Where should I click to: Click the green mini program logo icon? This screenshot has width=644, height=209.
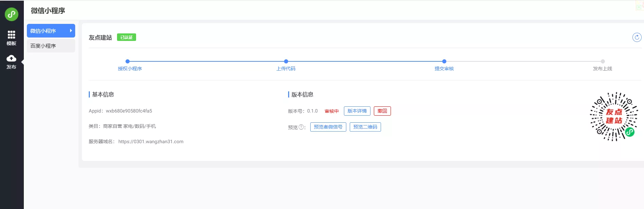[x=12, y=14]
